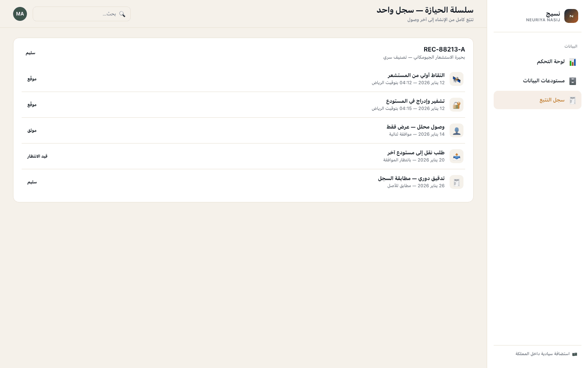Open مستودعات البيانات menu item
This screenshot has width=588, height=368.
coord(537,81)
